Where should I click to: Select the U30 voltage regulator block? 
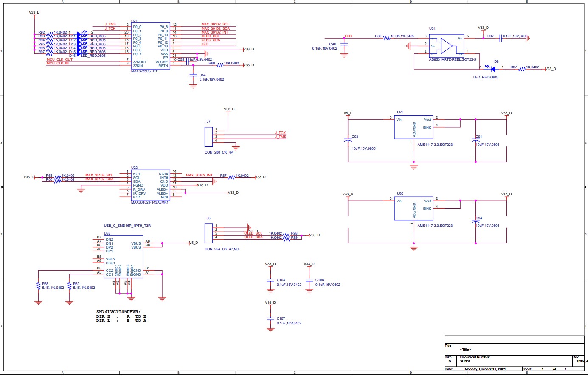pyautogui.click(x=414, y=208)
